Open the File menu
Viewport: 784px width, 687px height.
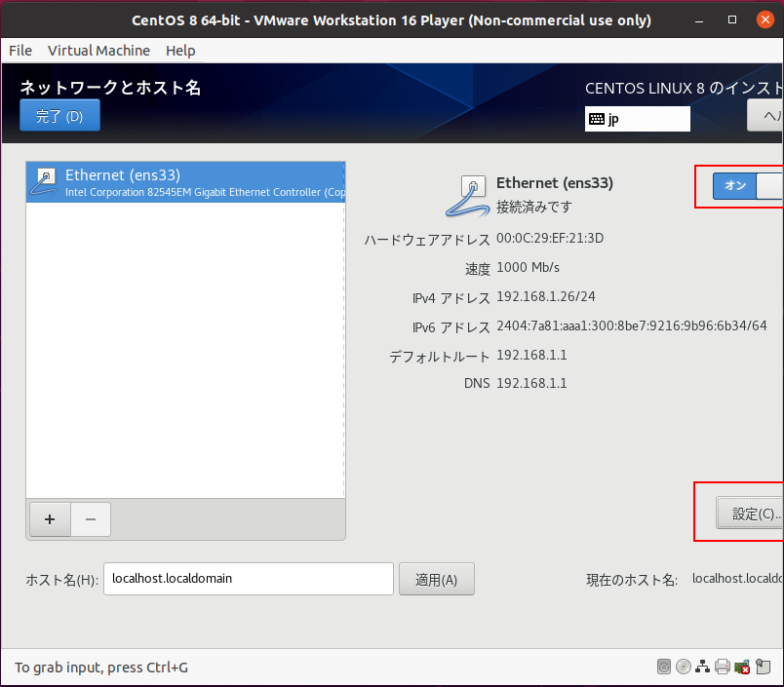(20, 51)
